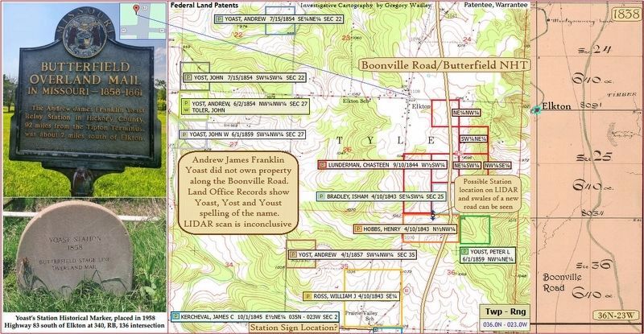Click the P icon beside LUNDERMAN, CHASTEEN
This screenshot has height=334, width=644.
coord(323,165)
